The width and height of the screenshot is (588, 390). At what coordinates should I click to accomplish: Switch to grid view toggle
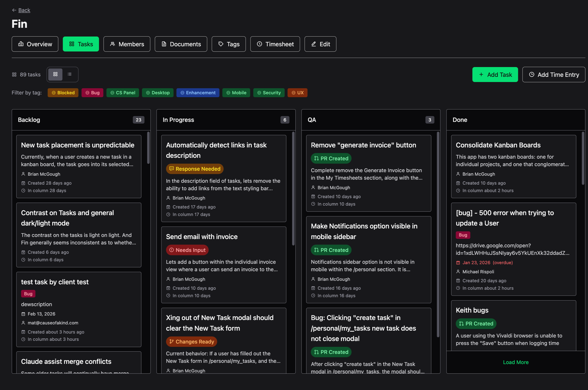[55, 74]
